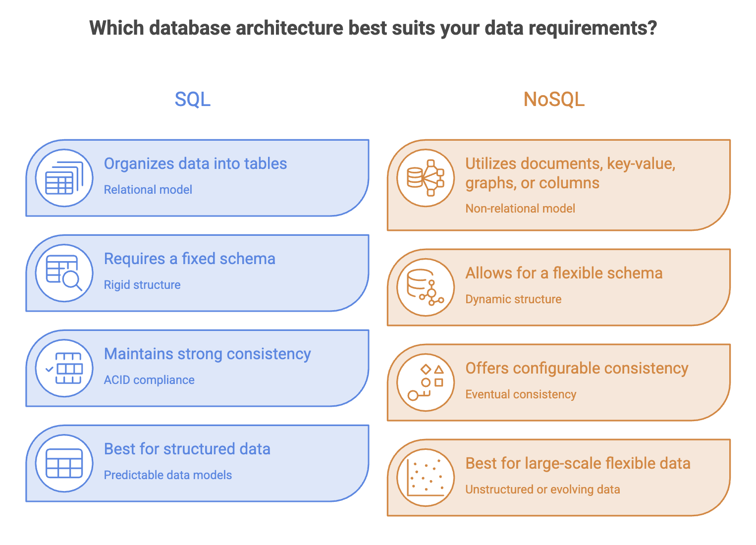Select 'Offers configurable consistency' heading
This screenshot has height=545, width=756.
pos(577,368)
